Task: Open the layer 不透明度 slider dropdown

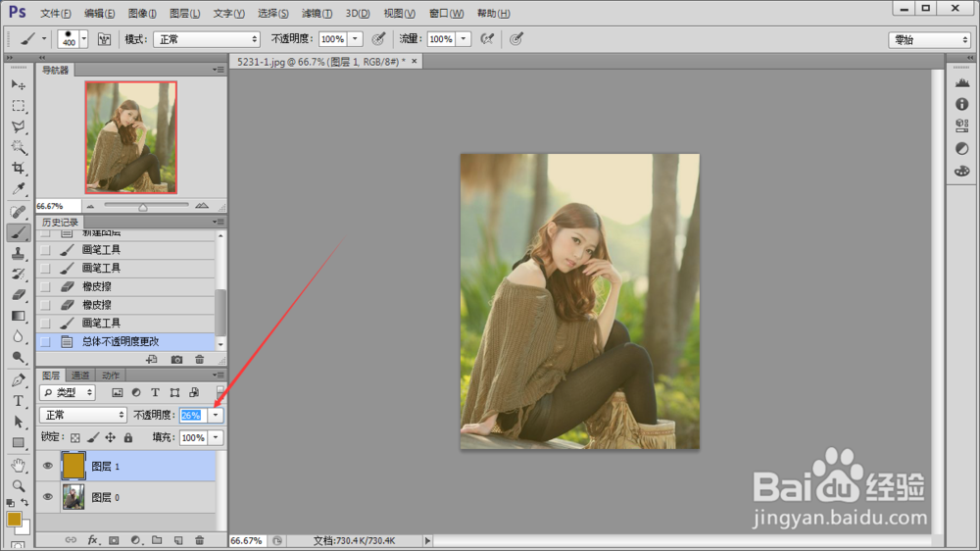Action: point(216,415)
